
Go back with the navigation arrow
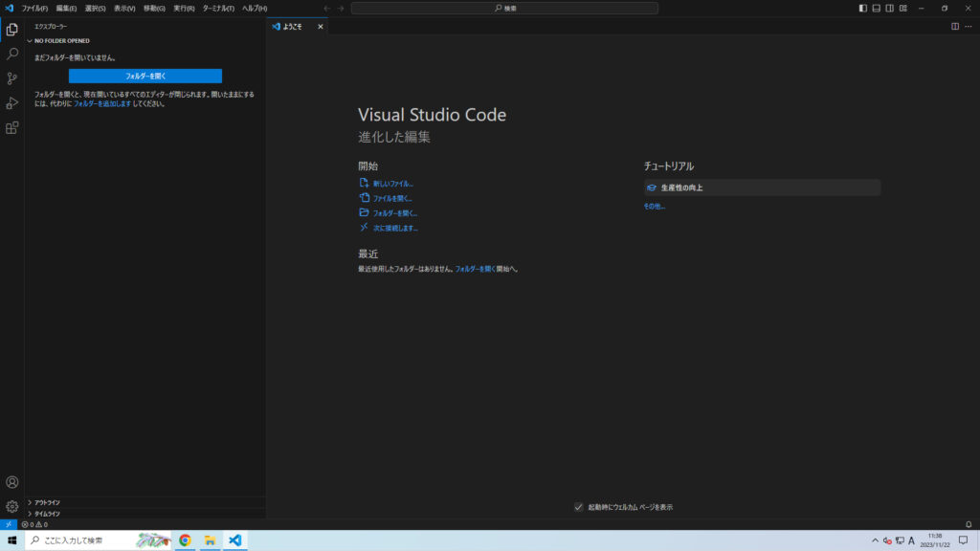tap(327, 8)
